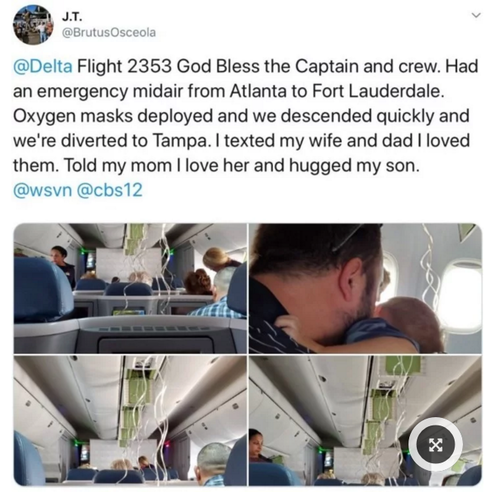The width and height of the screenshot is (500, 495).
Task: Click the blue seat in top-left photo
Action: tap(42, 289)
